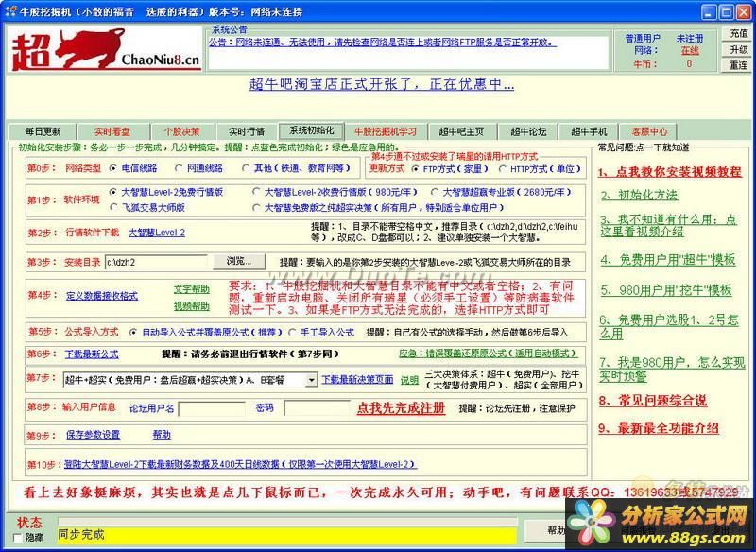Viewport: 756px width, 552px height.
Task: Click 点我先完成注册 link
Action: tap(401, 407)
